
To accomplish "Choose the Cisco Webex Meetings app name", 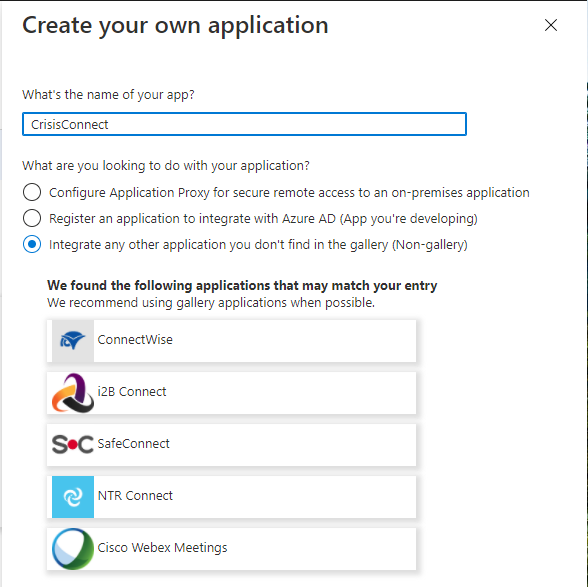I will tap(162, 548).
